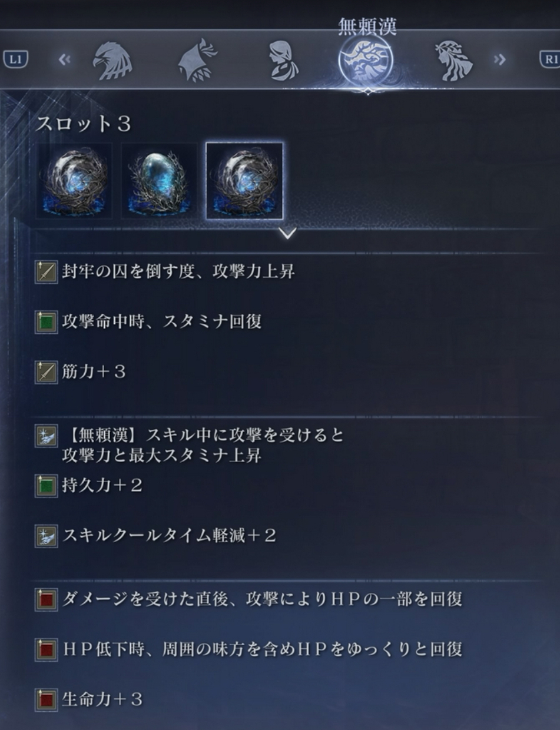Click green icon beside 持久力+2
Viewport: 560px width, 730px height.
[x=46, y=486]
